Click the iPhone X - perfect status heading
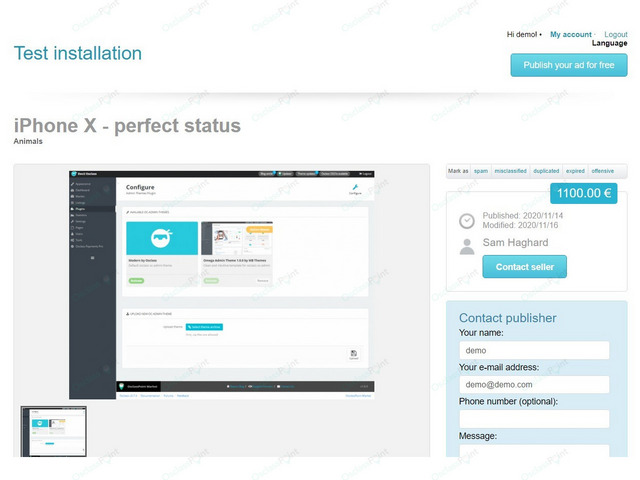 click(x=127, y=125)
